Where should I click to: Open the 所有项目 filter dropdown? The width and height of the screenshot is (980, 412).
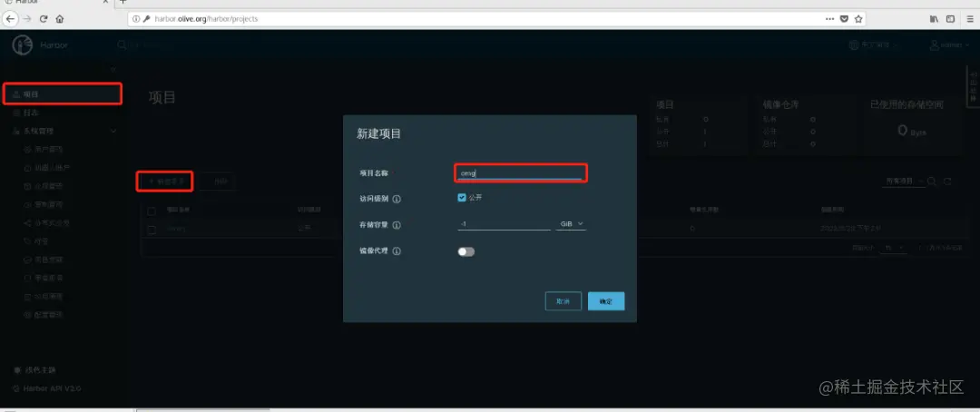tap(904, 181)
